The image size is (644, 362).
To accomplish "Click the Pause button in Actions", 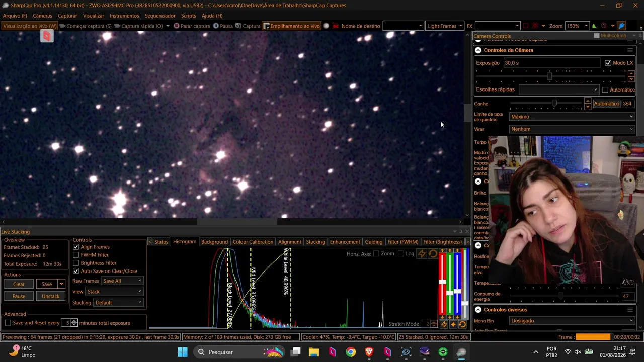I will pyautogui.click(x=19, y=296).
